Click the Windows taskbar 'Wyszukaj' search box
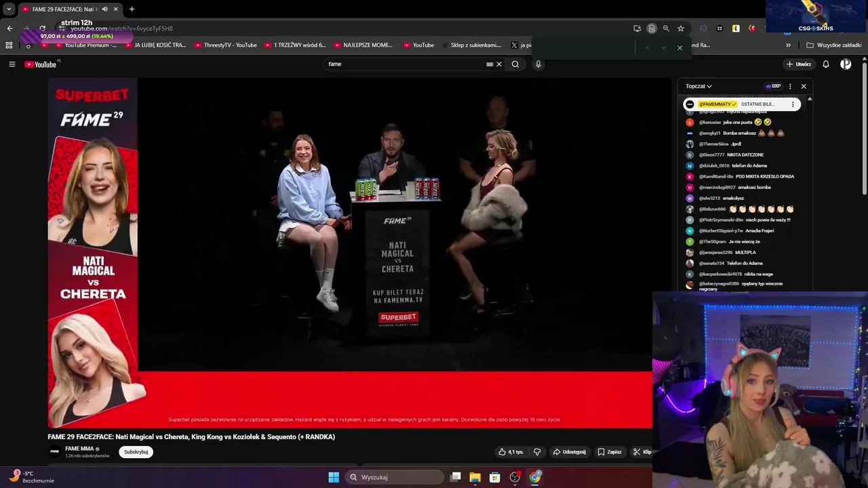868x488 pixels. (x=395, y=477)
